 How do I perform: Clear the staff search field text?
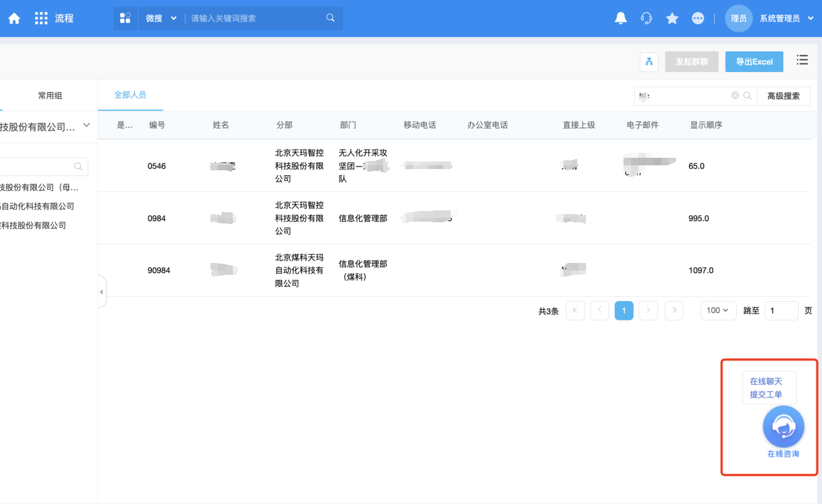pyautogui.click(x=735, y=96)
